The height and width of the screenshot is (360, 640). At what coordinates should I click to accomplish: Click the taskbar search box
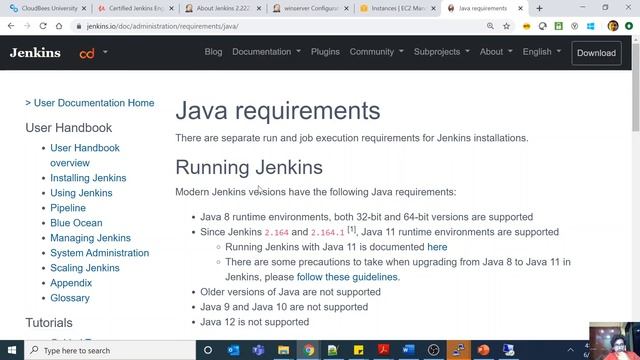click(110, 350)
